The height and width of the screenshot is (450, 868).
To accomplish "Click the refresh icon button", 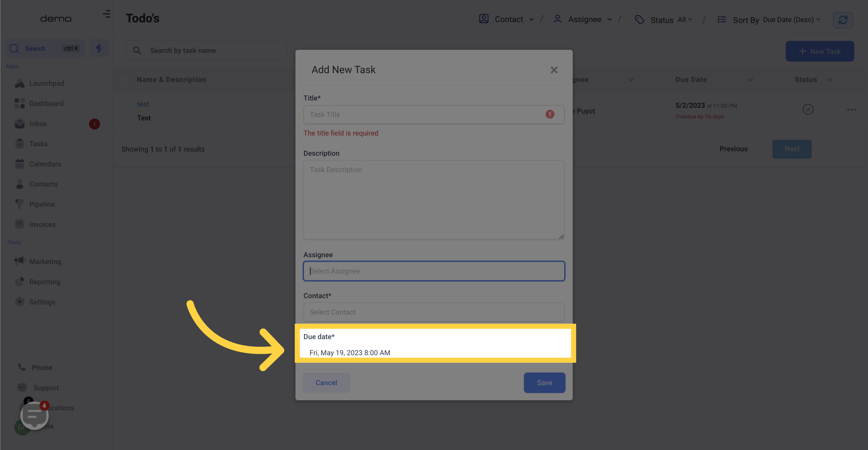I will point(843,20).
